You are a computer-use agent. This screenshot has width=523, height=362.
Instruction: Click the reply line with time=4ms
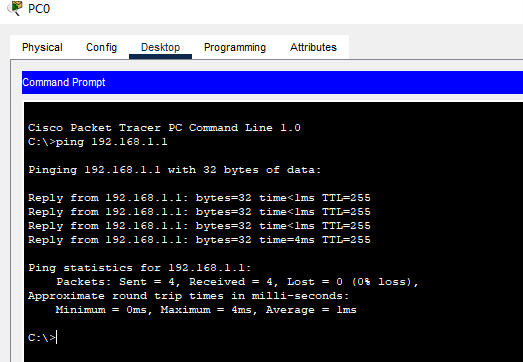[199, 240]
